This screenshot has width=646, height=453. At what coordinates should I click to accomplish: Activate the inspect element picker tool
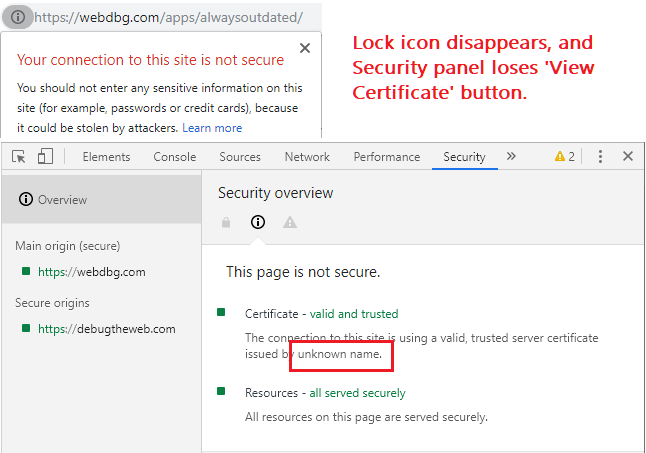[19, 157]
